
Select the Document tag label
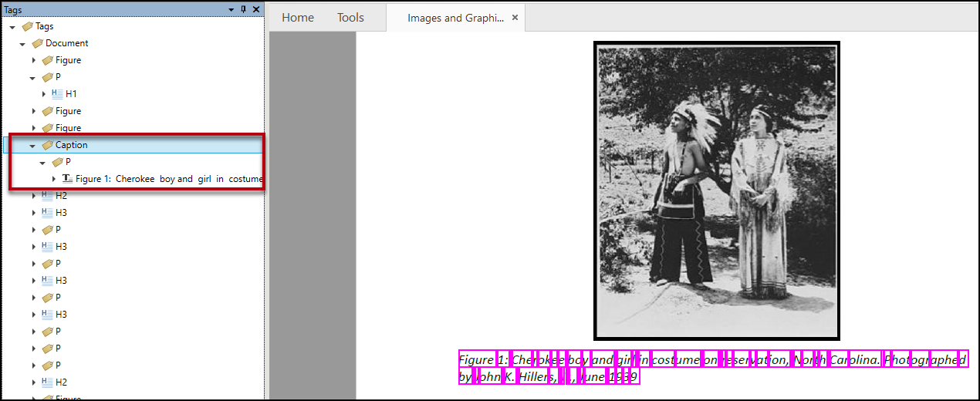[x=66, y=43]
